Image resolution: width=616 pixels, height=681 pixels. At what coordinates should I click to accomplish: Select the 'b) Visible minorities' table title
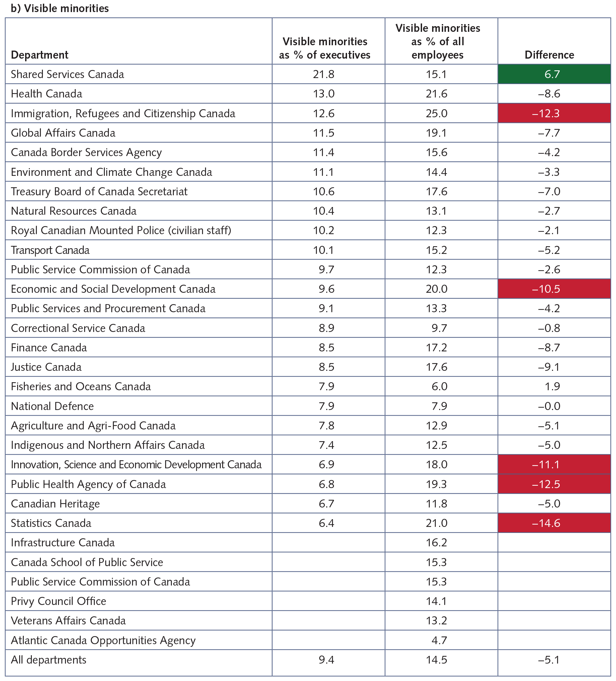(x=60, y=8)
